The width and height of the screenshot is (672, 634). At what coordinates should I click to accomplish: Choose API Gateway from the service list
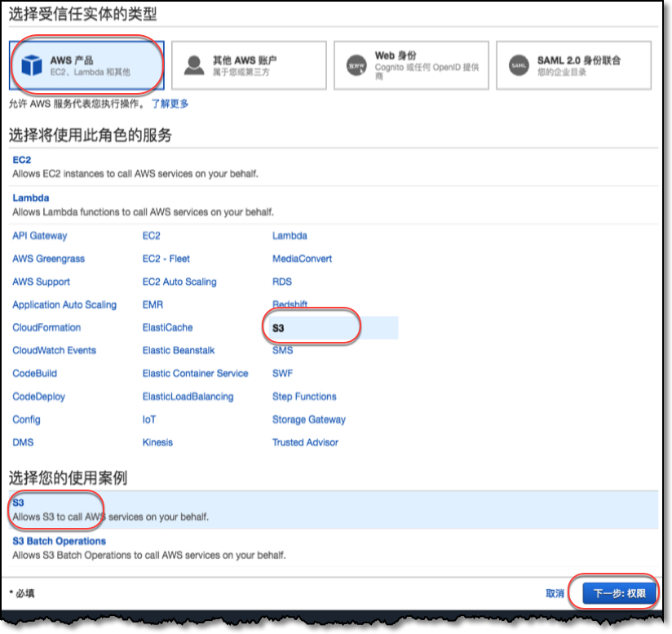click(x=40, y=236)
